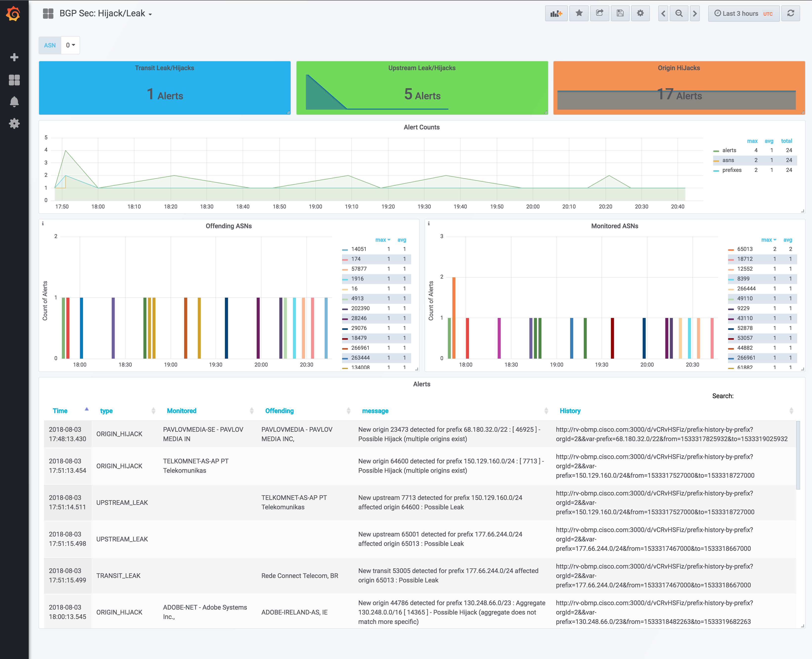
Task: Zoom out time range magnifier
Action: (x=679, y=14)
